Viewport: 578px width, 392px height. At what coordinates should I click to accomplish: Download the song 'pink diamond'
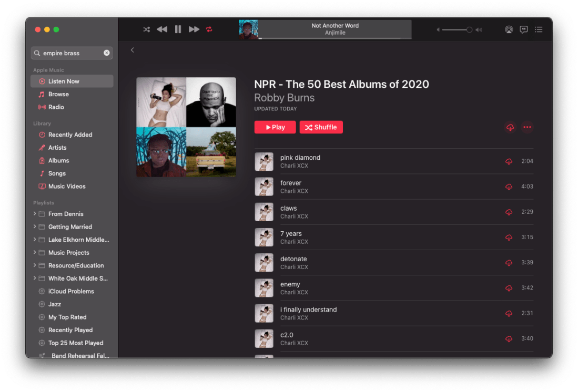[509, 162]
